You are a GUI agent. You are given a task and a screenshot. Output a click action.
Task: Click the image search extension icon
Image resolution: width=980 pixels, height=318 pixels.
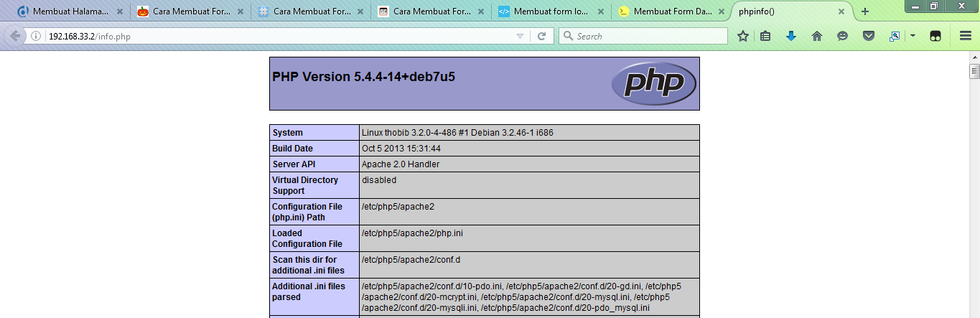(895, 36)
